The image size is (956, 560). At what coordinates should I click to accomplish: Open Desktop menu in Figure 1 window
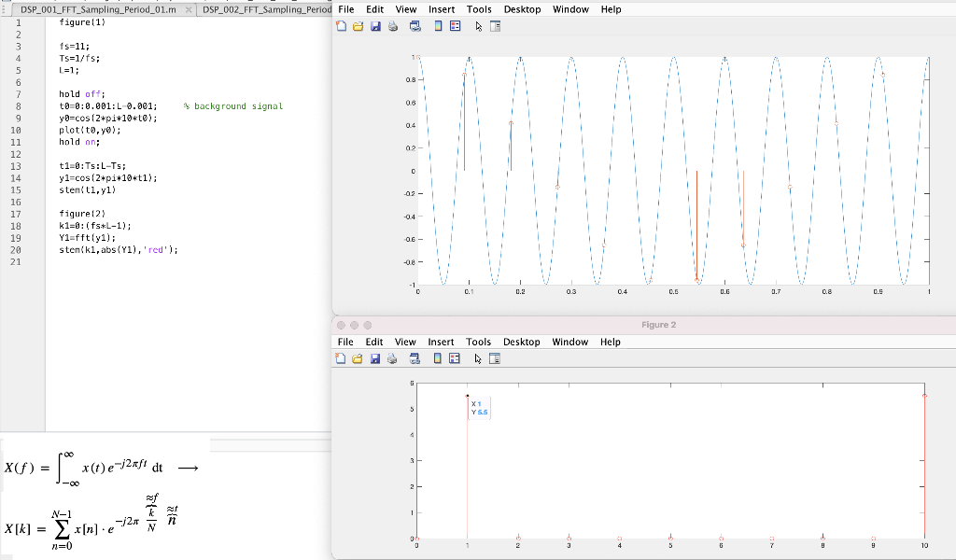click(x=523, y=9)
